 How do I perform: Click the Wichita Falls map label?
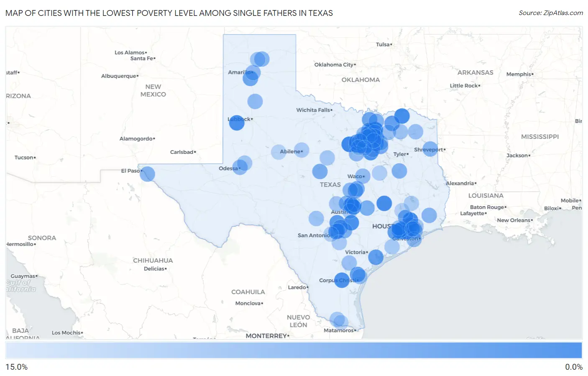(313, 110)
